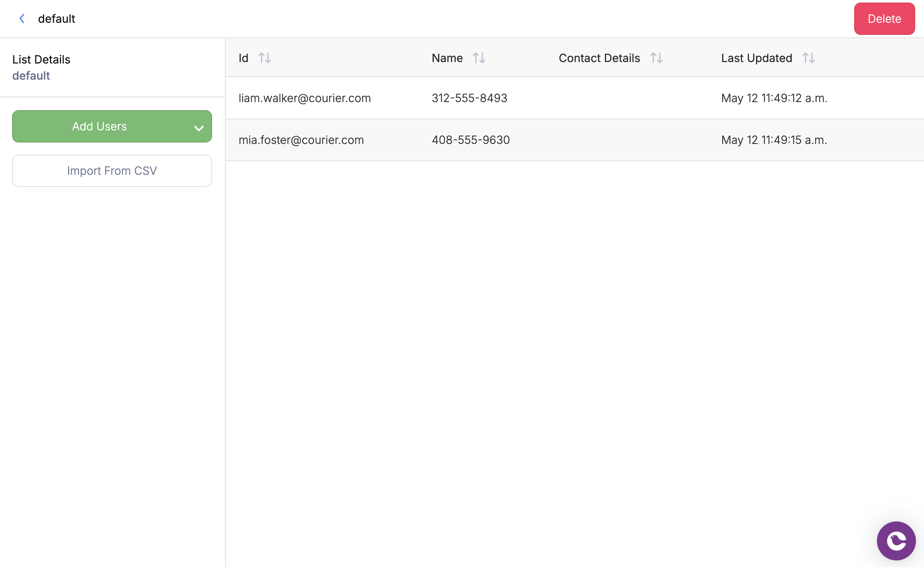This screenshot has width=924, height=567.
Task: Open the default list details link
Action: pos(31,75)
